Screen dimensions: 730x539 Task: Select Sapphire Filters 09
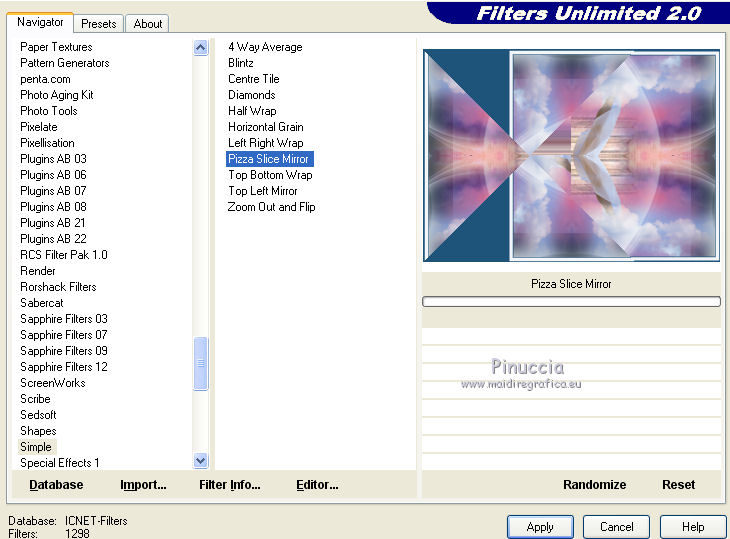click(64, 350)
